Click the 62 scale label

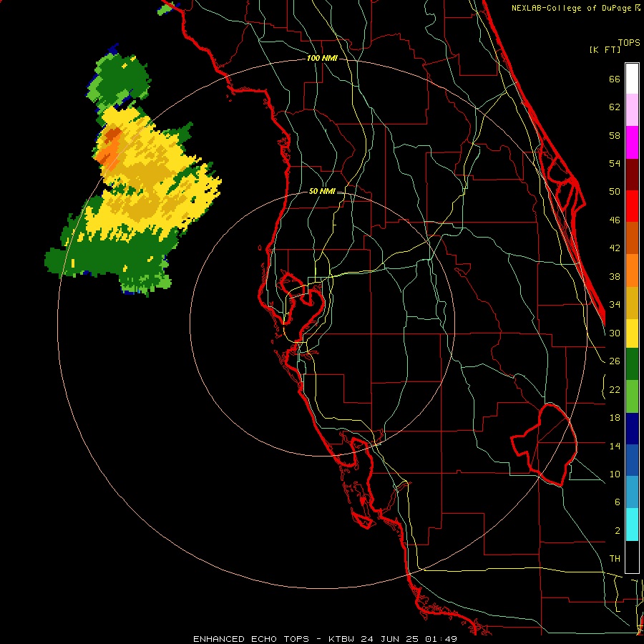[x=615, y=107]
